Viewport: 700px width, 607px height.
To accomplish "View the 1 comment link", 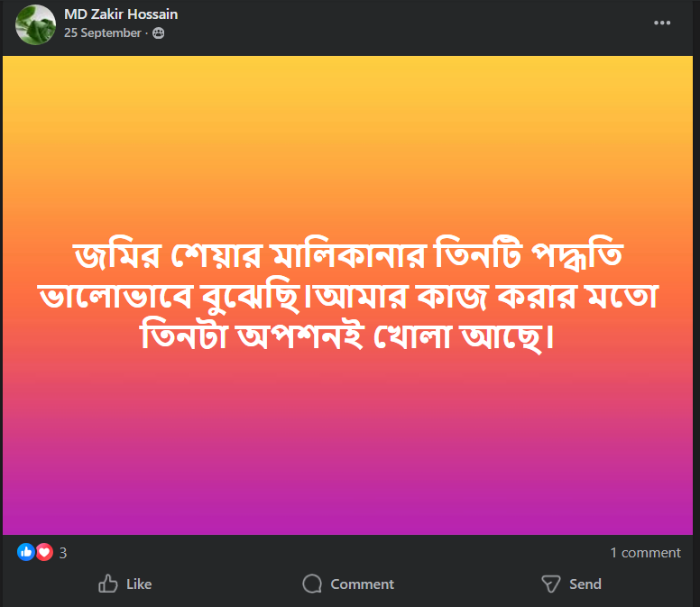I will [x=645, y=552].
